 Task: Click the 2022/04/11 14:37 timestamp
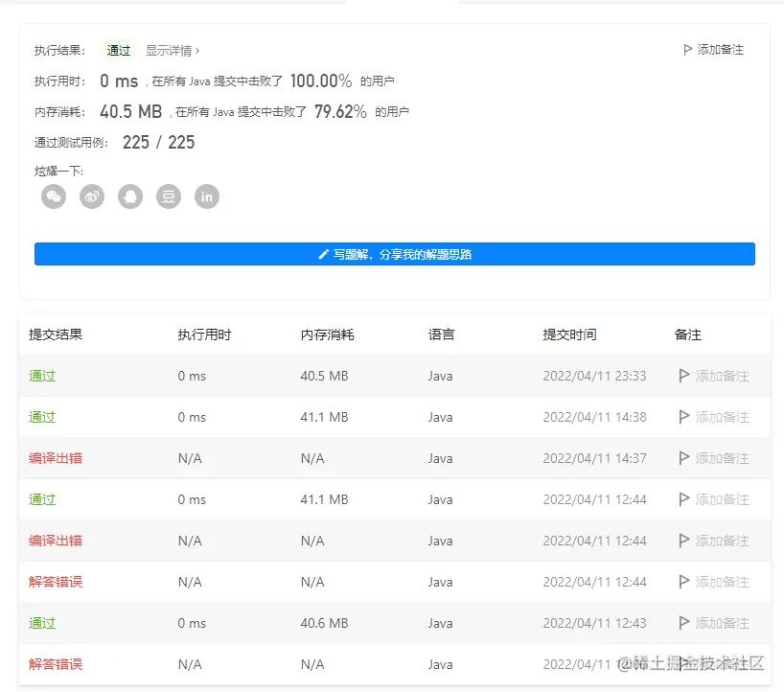(594, 458)
